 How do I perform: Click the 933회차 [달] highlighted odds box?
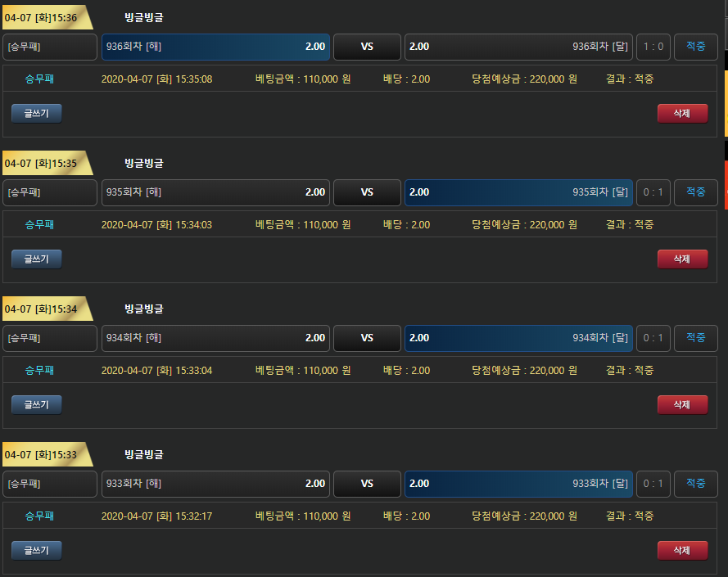pos(518,484)
